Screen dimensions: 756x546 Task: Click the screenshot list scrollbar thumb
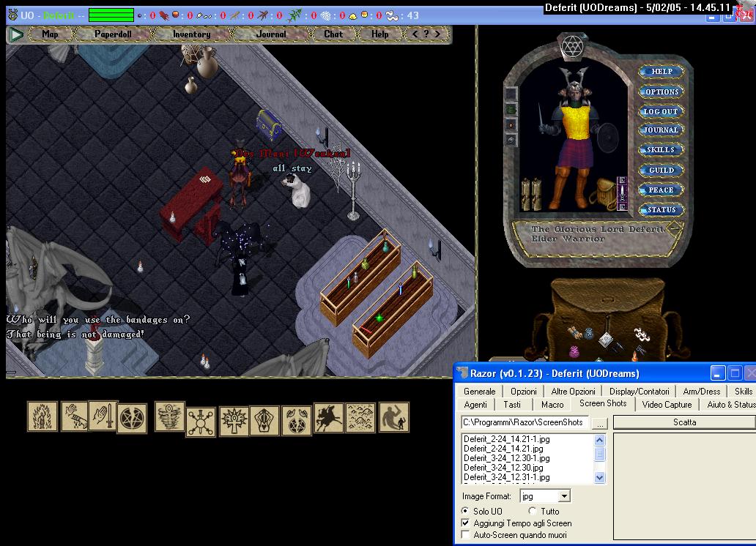click(599, 454)
